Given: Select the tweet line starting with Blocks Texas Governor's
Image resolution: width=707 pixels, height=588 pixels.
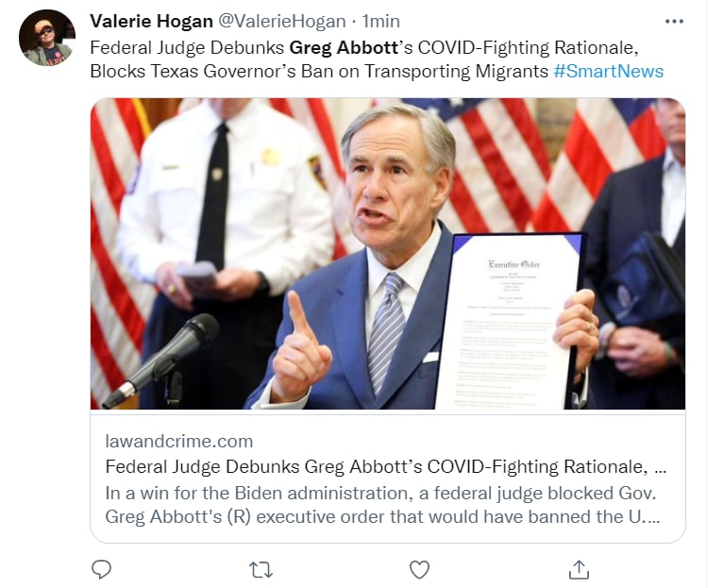Looking at the screenshot, I should pyautogui.click(x=319, y=71).
